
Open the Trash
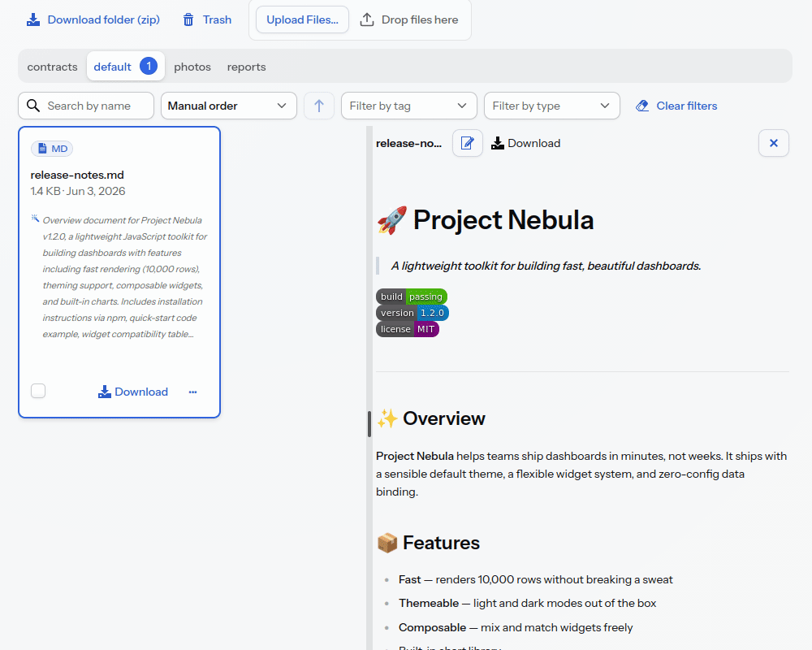[x=207, y=19]
